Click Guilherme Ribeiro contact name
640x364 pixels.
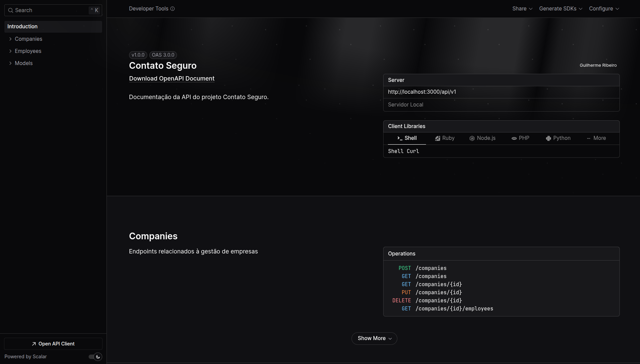[598, 65]
